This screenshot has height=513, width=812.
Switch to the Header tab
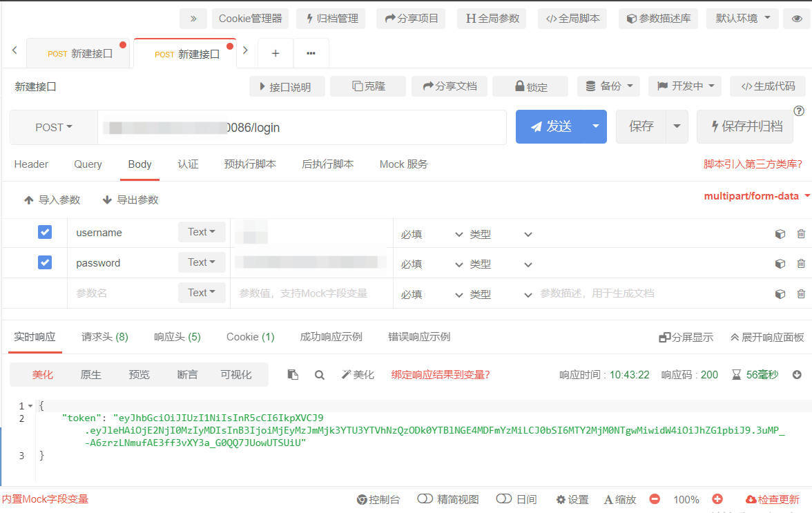pyautogui.click(x=31, y=164)
